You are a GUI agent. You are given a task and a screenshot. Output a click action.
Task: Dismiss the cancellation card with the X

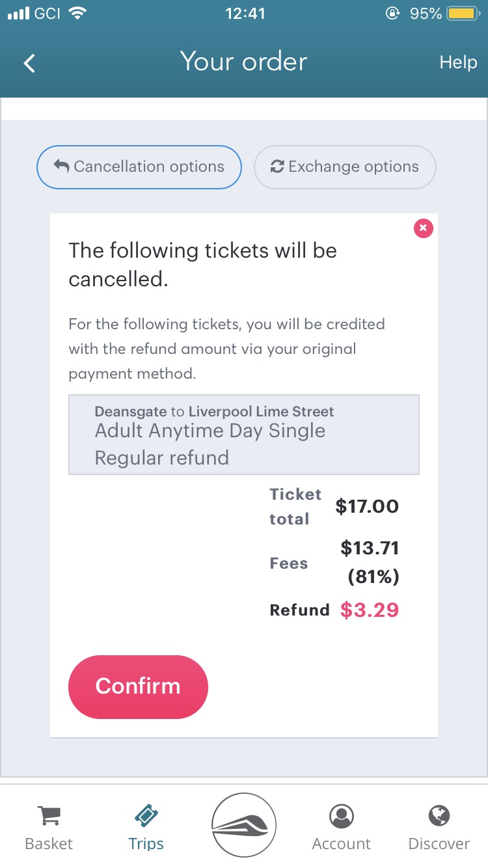[423, 228]
